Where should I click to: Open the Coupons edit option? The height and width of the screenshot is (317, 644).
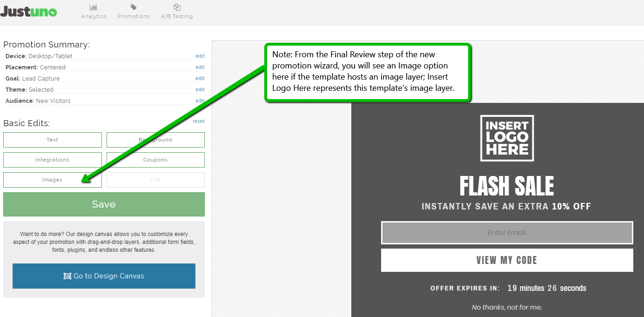click(x=155, y=160)
